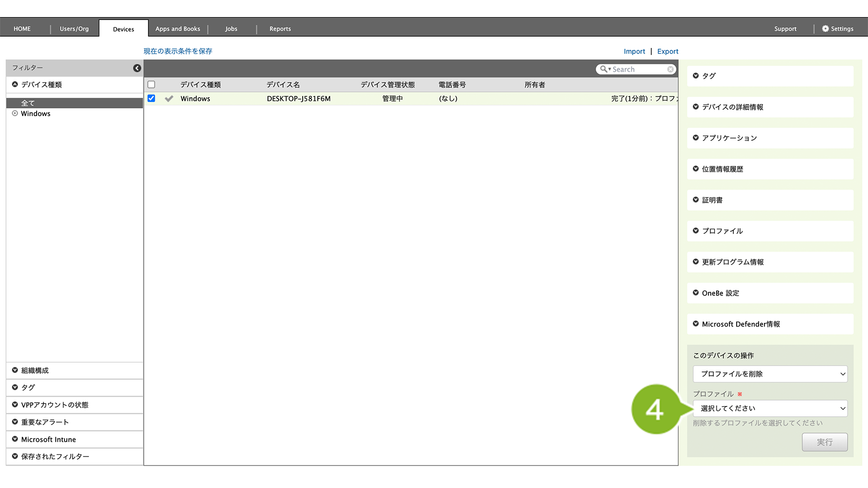
Task: Open the 選択してください profile dropdown
Action: click(770, 408)
